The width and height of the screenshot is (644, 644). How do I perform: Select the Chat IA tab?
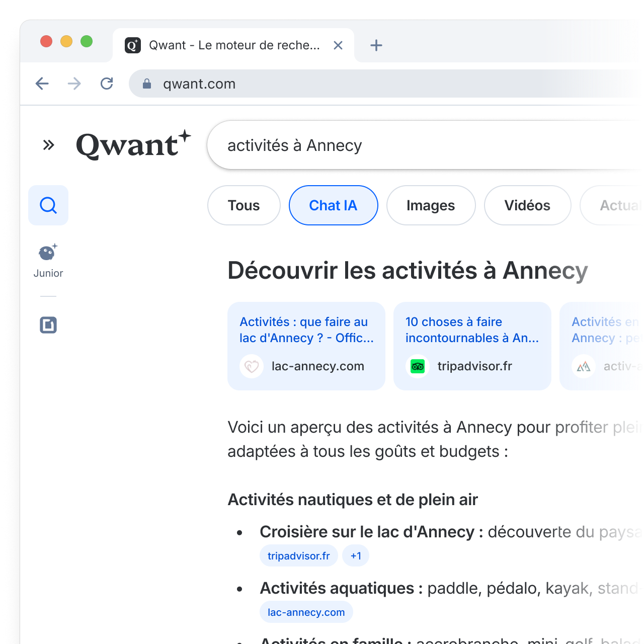[x=333, y=205]
